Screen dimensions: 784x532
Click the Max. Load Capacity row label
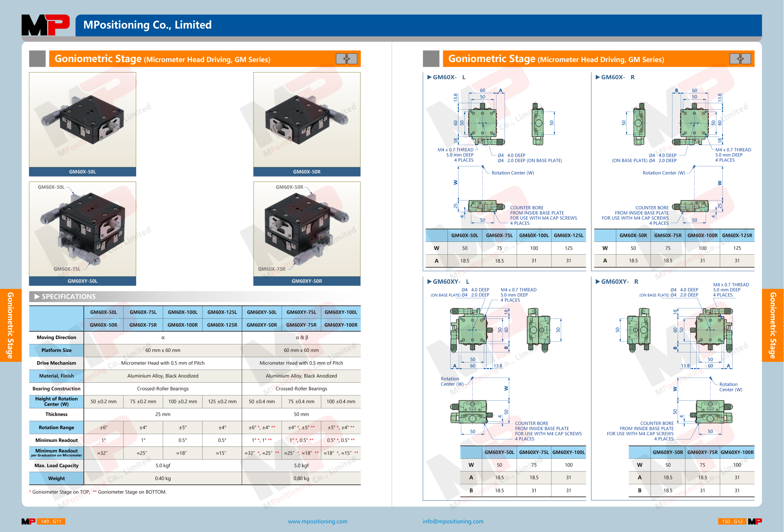pyautogui.click(x=56, y=465)
